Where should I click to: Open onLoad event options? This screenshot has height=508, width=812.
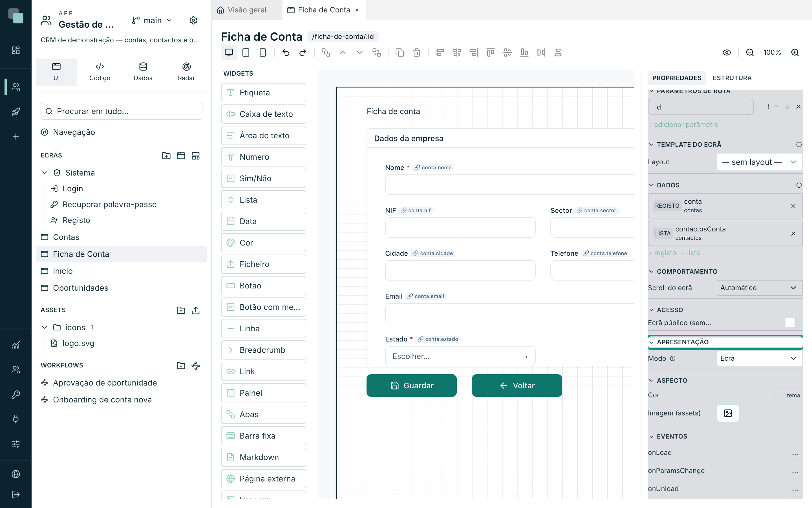[x=795, y=453]
